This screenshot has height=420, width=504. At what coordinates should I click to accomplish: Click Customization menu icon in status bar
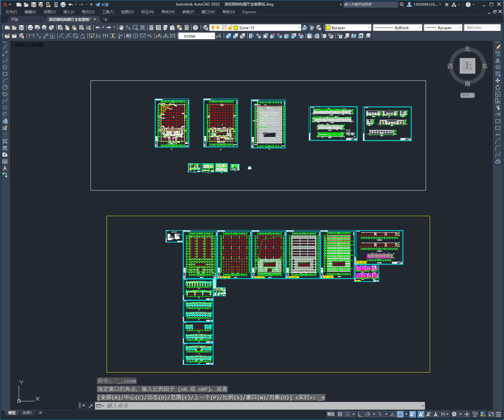498,414
